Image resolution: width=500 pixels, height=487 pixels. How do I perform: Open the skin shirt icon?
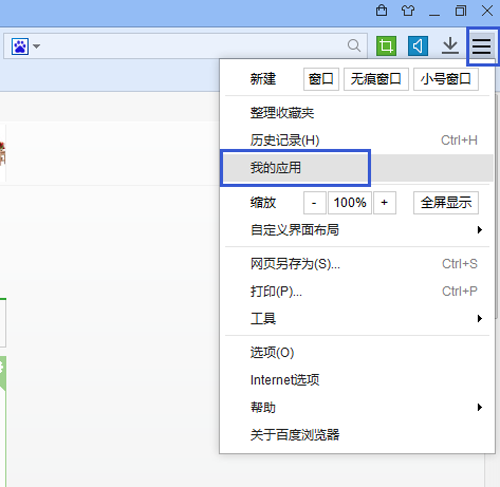pyautogui.click(x=408, y=11)
